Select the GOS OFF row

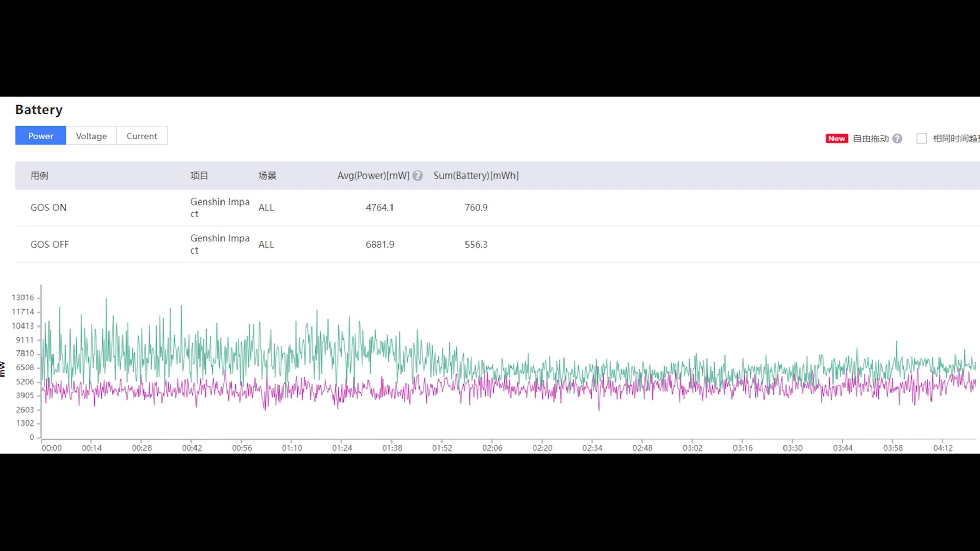click(x=50, y=244)
